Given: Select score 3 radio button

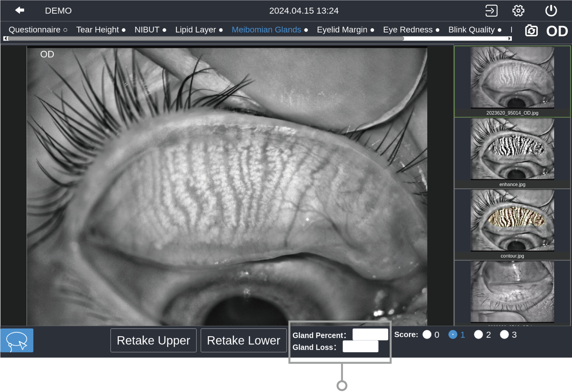Looking at the screenshot, I should [504, 335].
